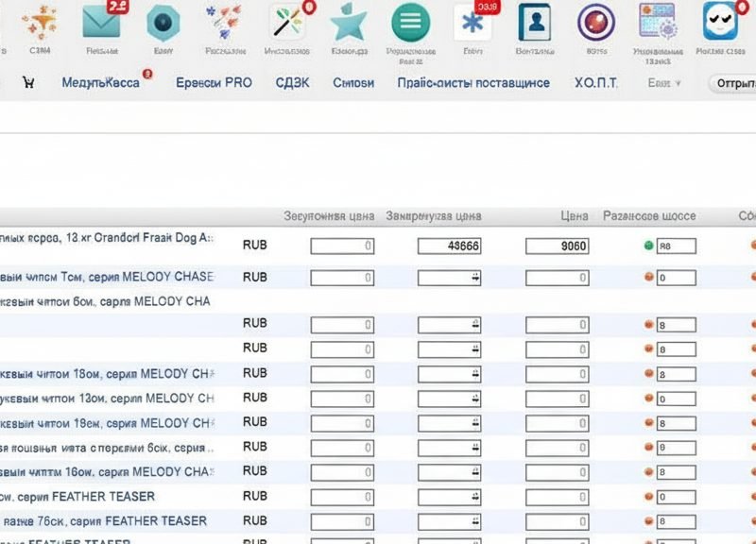The image size is (756, 544).
Task: Click the purchase price field showing 43666
Action: tap(450, 246)
